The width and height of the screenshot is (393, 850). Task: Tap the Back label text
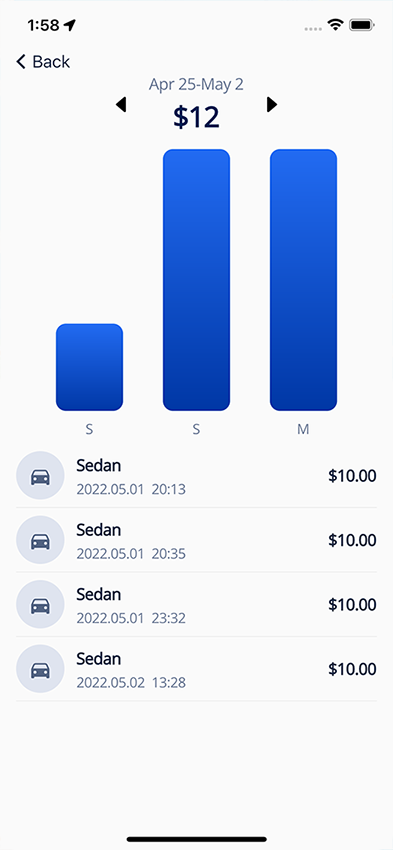coord(51,61)
